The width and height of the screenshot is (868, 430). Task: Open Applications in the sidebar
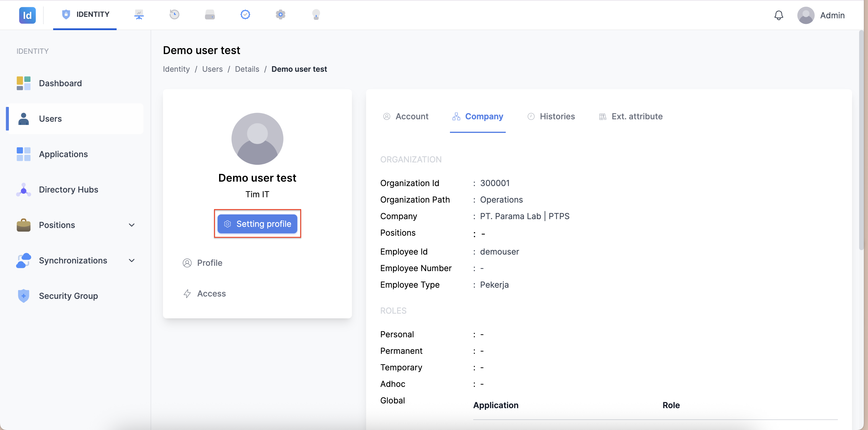75,154
